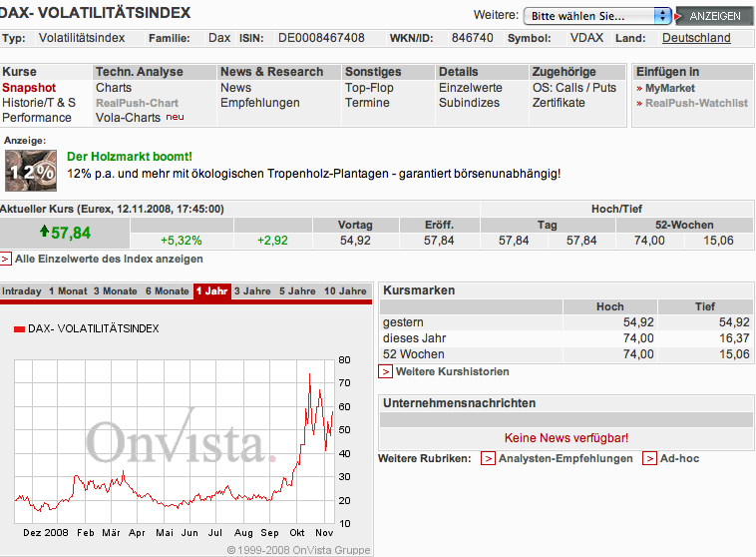Image resolution: width=756 pixels, height=557 pixels.
Task: Open the 'Bitte wählen Sie...' dropdown
Action: click(596, 16)
